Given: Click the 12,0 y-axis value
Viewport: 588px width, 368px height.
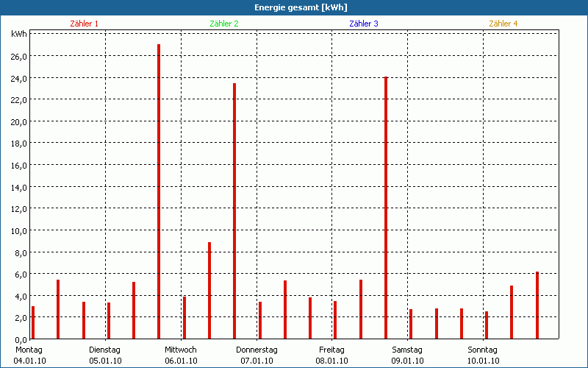Looking at the screenshot, I should 19,209.
